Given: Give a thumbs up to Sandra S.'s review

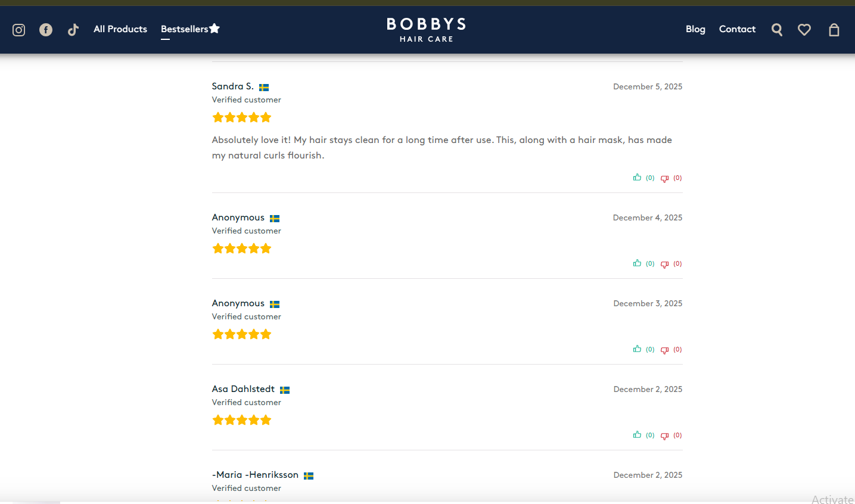Looking at the screenshot, I should (x=637, y=177).
